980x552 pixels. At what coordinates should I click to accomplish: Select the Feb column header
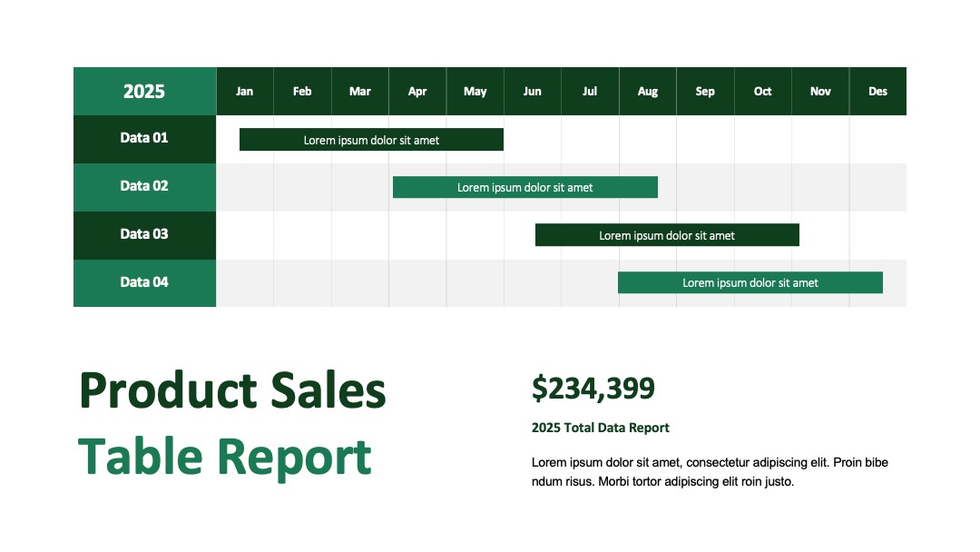tap(302, 92)
